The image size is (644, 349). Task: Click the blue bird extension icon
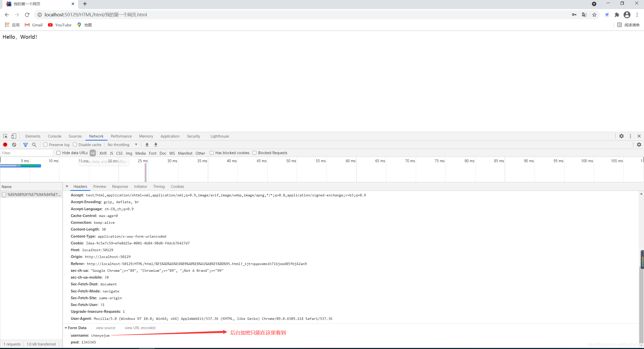607,15
